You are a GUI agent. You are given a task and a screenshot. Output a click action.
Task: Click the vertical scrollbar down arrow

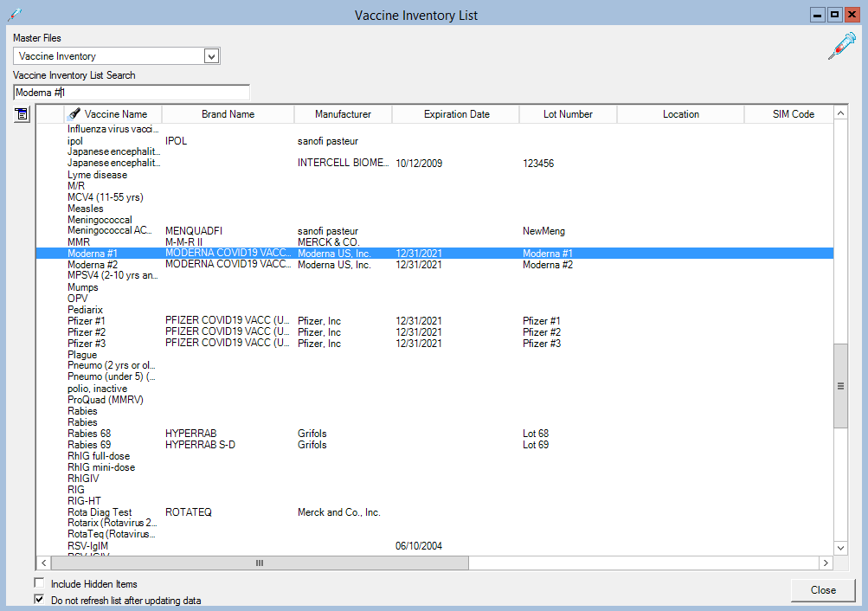[x=840, y=548]
